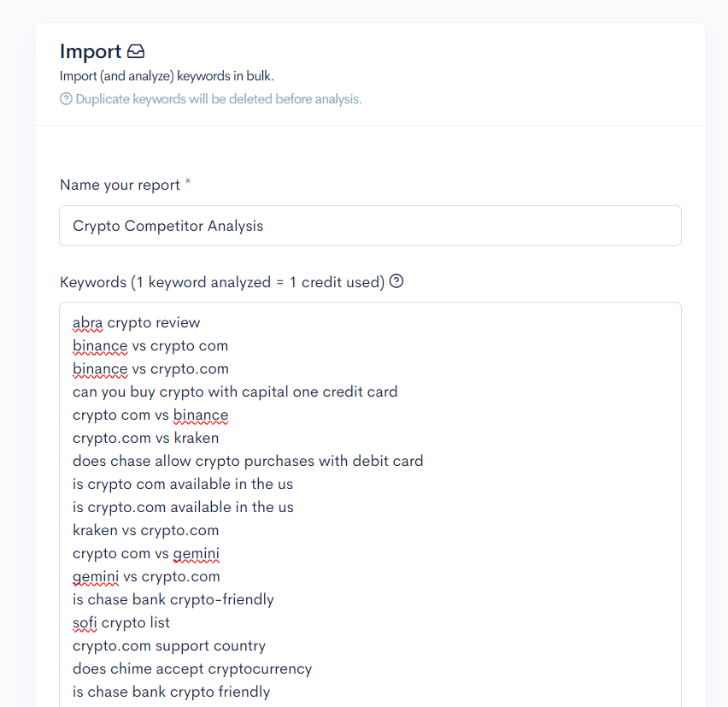Place cursor on the line abra crypto review

tap(136, 322)
